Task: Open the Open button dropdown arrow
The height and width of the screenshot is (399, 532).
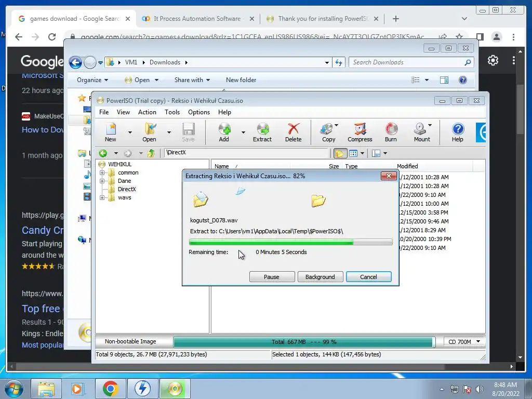Action: 169,132
